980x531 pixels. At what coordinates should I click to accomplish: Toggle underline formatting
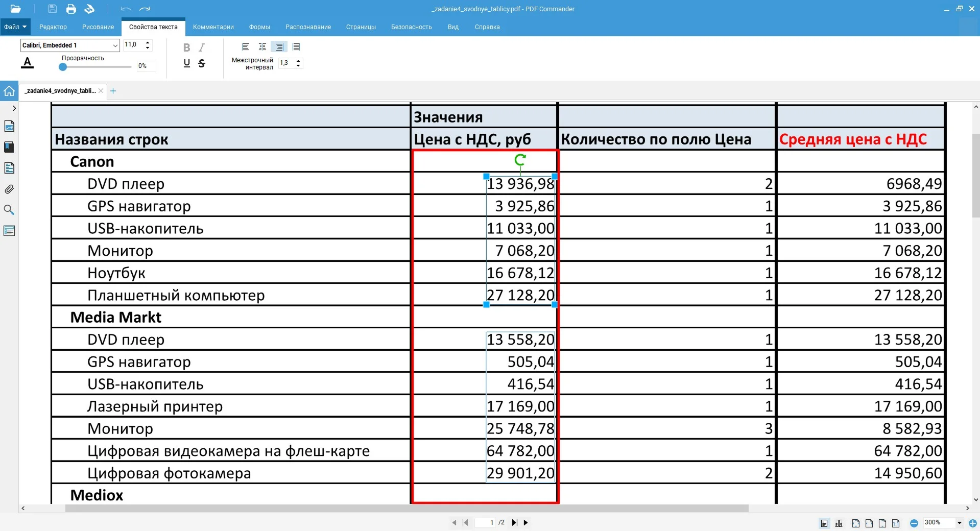click(x=186, y=63)
